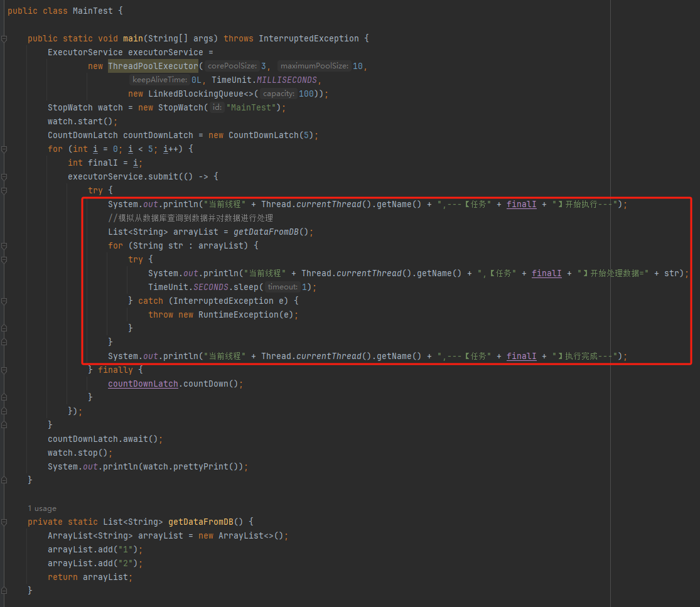Click the timeout hint in sleep call
The width and height of the screenshot is (700, 607).
pyautogui.click(x=282, y=287)
